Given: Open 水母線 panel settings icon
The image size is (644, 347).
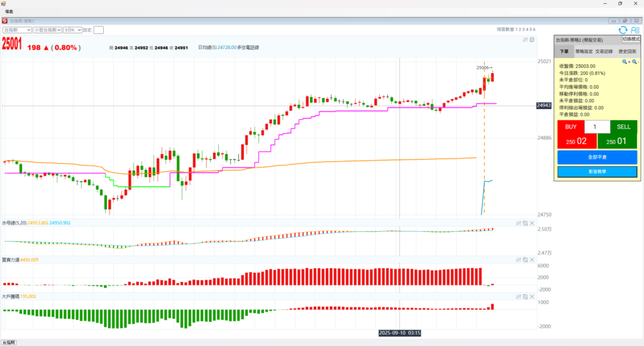Looking at the screenshot, I should pos(518,223).
